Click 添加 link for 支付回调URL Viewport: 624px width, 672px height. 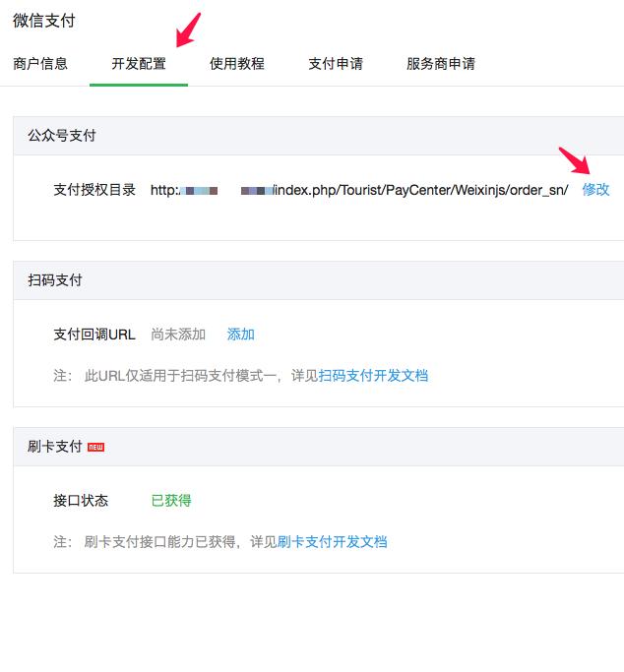pos(240,335)
